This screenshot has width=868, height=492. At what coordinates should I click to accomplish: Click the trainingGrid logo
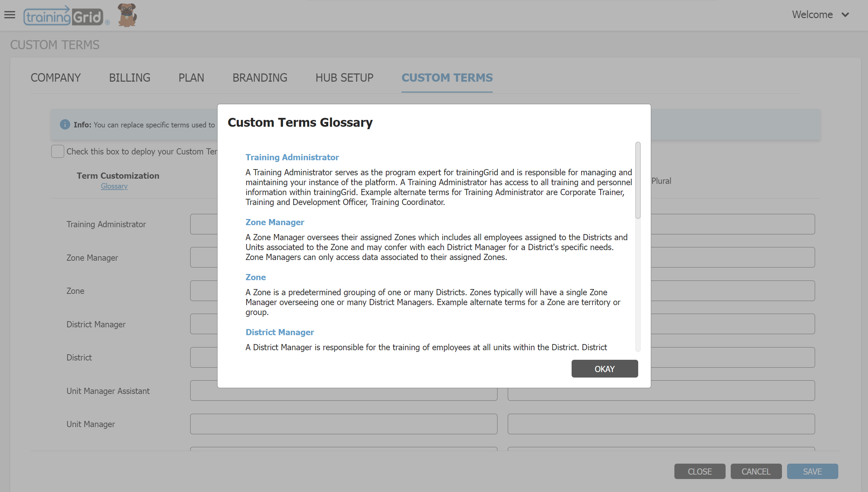tap(64, 16)
